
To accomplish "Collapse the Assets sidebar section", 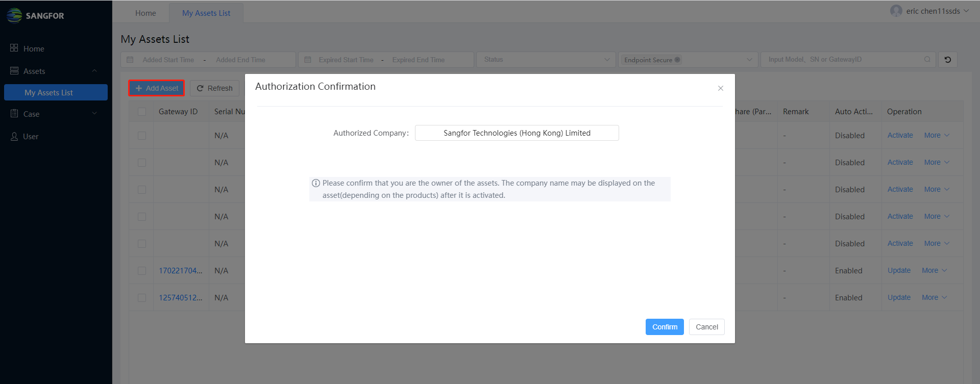I will [x=94, y=71].
